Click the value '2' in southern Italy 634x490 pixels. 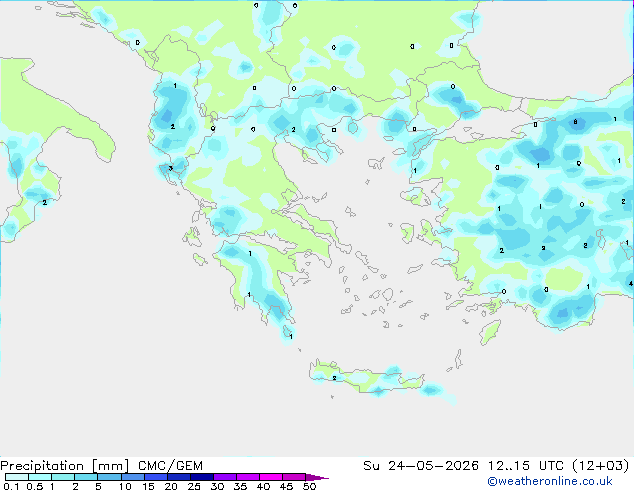click(x=44, y=203)
